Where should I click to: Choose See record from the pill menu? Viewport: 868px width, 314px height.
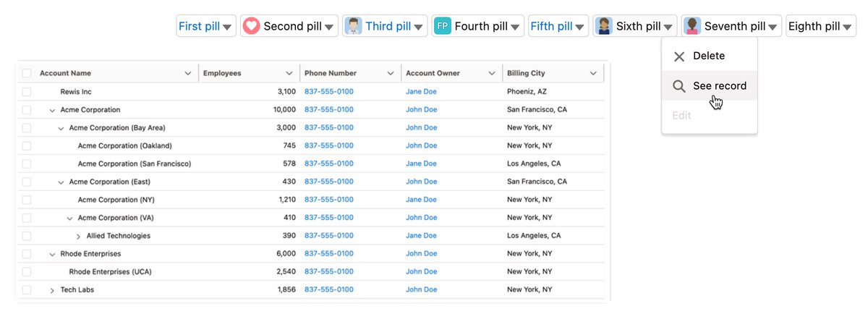coord(710,86)
